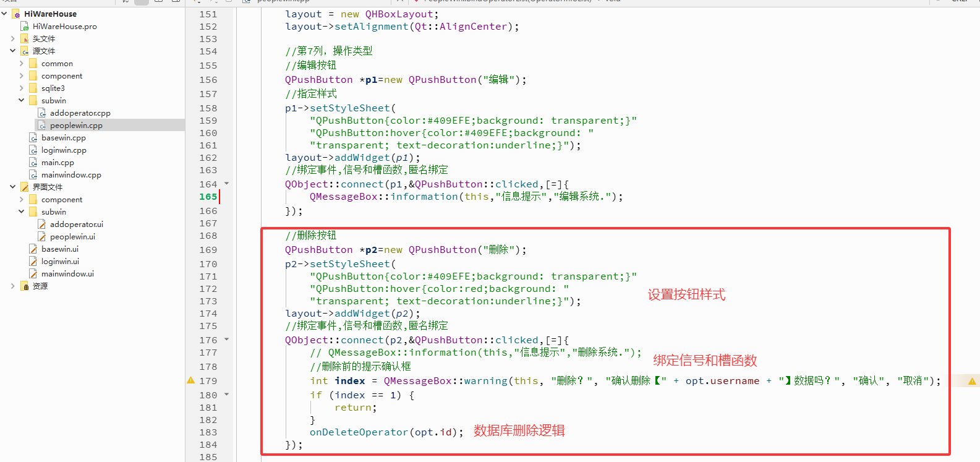This screenshot has width=980, height=462.
Task: Expand the common folder
Action: click(22, 63)
